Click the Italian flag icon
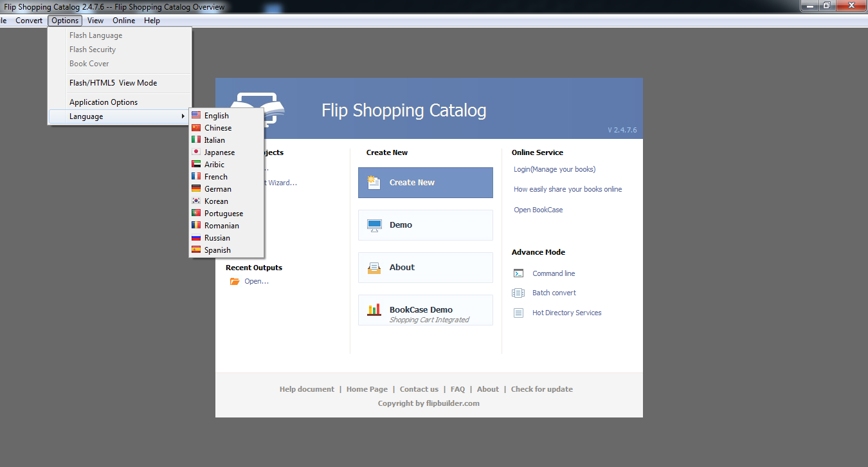The image size is (868, 467). coord(196,140)
